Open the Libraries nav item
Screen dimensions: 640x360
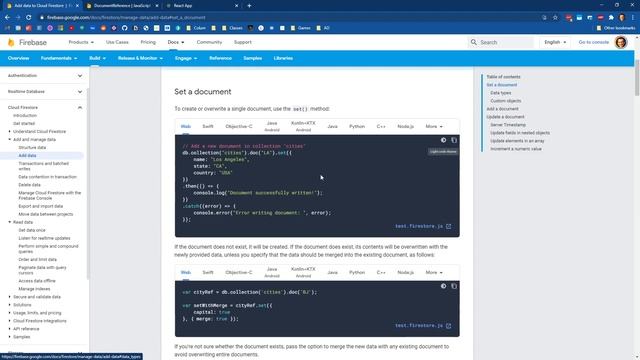click(x=283, y=58)
